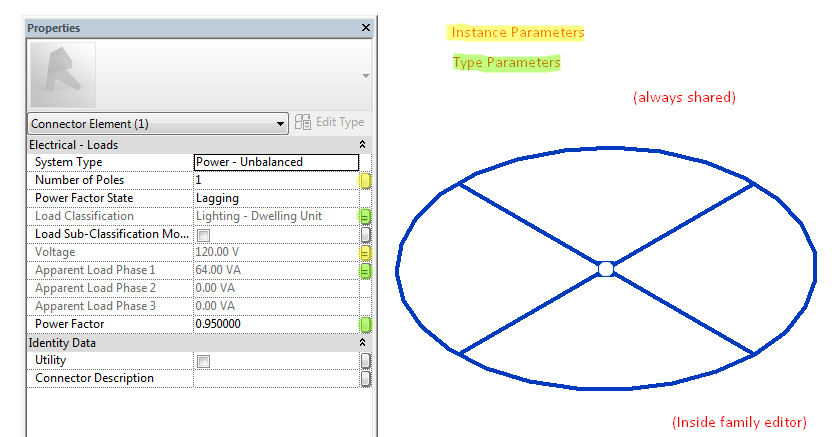Click the Apparent Load Phase 2 label

pyautogui.click(x=95, y=288)
